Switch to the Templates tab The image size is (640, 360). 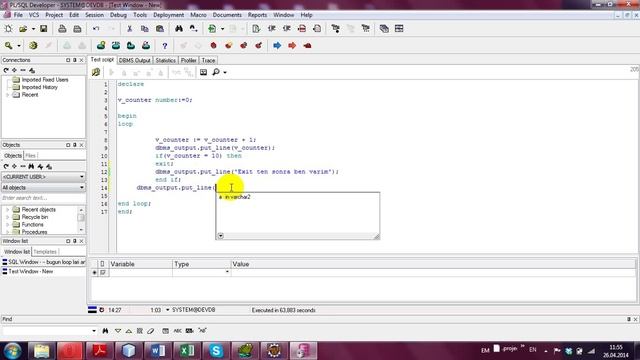click(45, 252)
